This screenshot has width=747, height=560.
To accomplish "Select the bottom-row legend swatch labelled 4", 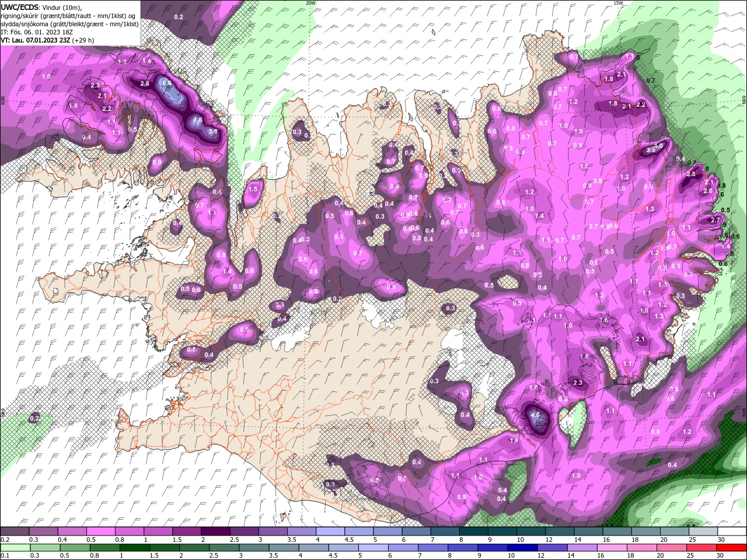I will [314, 548].
